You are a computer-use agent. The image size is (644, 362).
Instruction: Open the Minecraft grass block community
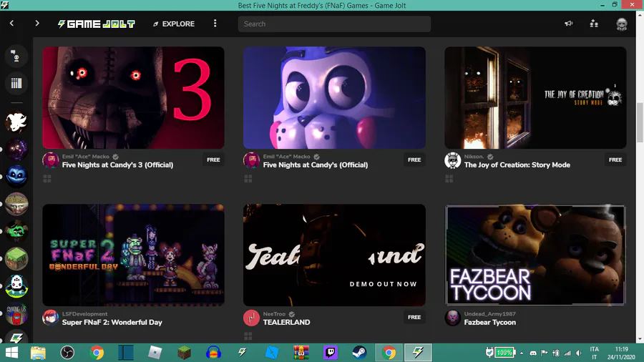(x=16, y=258)
